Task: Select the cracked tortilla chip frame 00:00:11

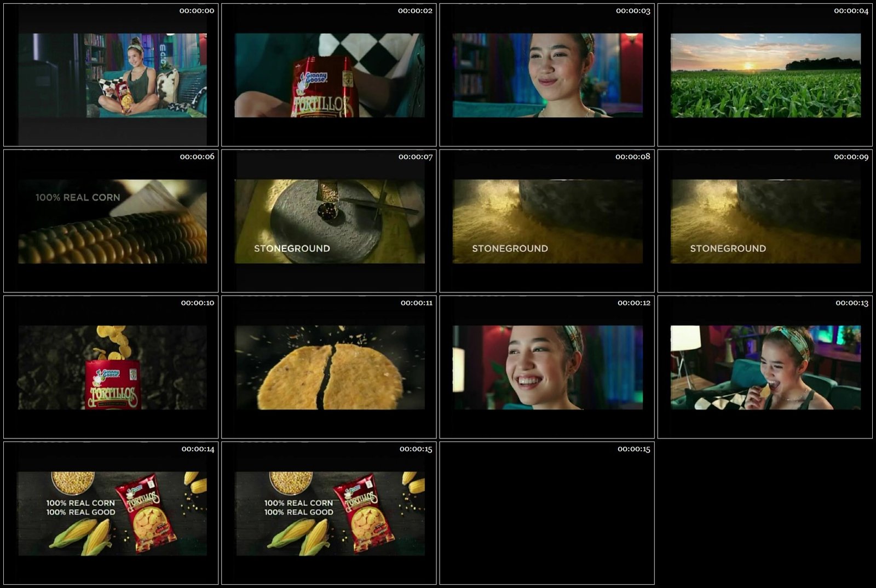Action: [329, 367]
